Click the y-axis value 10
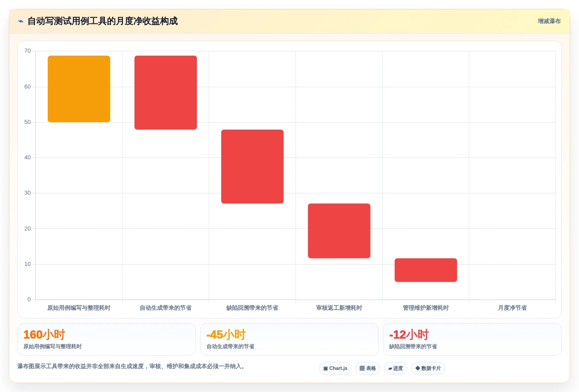Image resolution: width=579 pixels, height=392 pixels. click(27, 264)
